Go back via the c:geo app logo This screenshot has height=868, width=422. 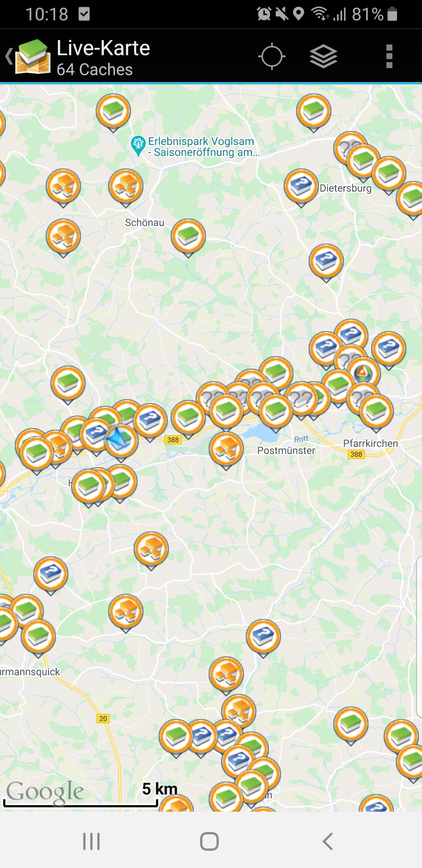[28, 56]
